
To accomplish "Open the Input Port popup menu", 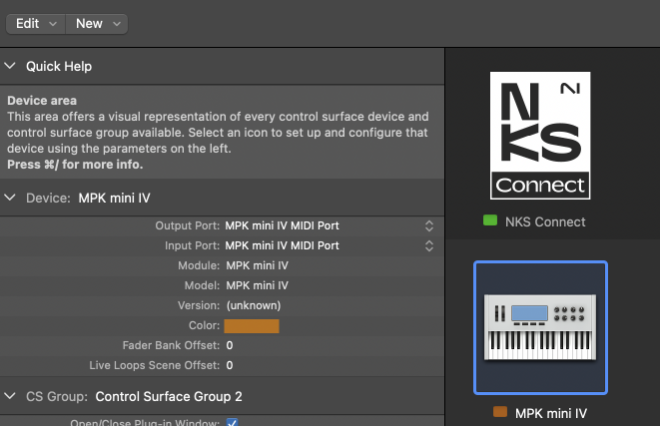I will pos(329,245).
